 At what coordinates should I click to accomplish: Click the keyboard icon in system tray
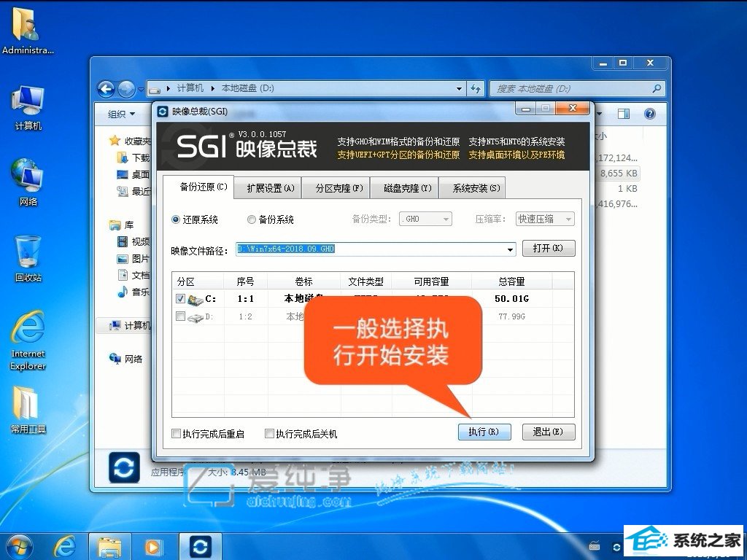595,545
